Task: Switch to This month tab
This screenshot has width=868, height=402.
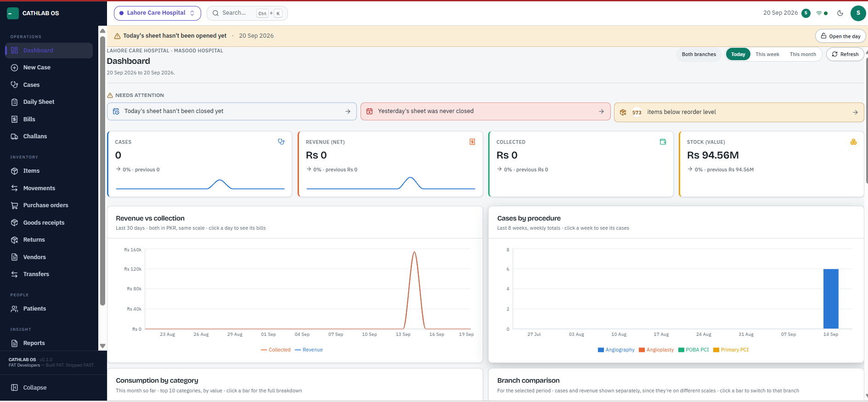Action: (x=803, y=54)
